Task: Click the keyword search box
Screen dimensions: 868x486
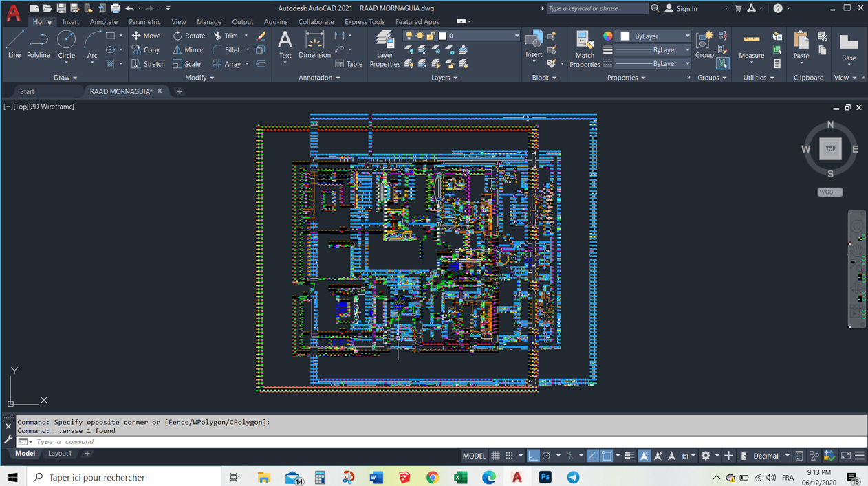Action: (x=597, y=8)
